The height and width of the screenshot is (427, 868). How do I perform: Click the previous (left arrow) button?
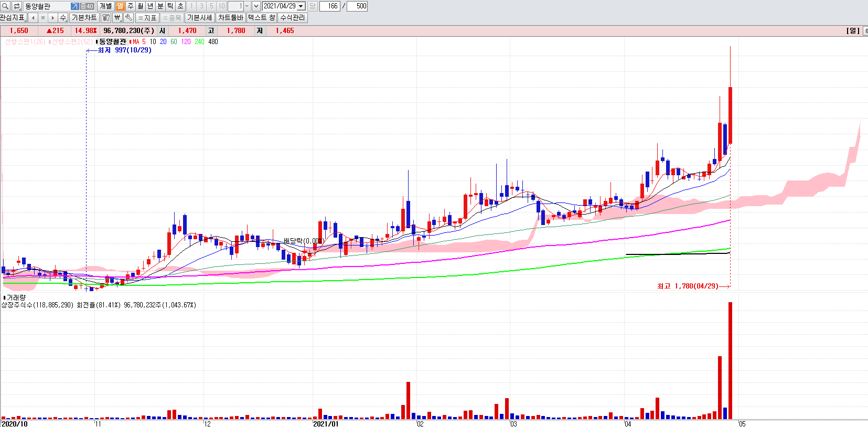(33, 18)
